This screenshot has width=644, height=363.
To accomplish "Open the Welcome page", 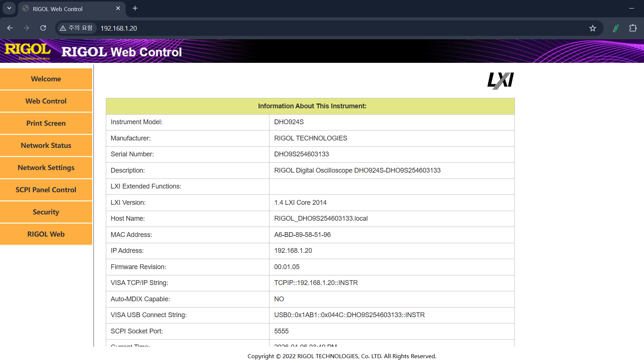I will [46, 79].
